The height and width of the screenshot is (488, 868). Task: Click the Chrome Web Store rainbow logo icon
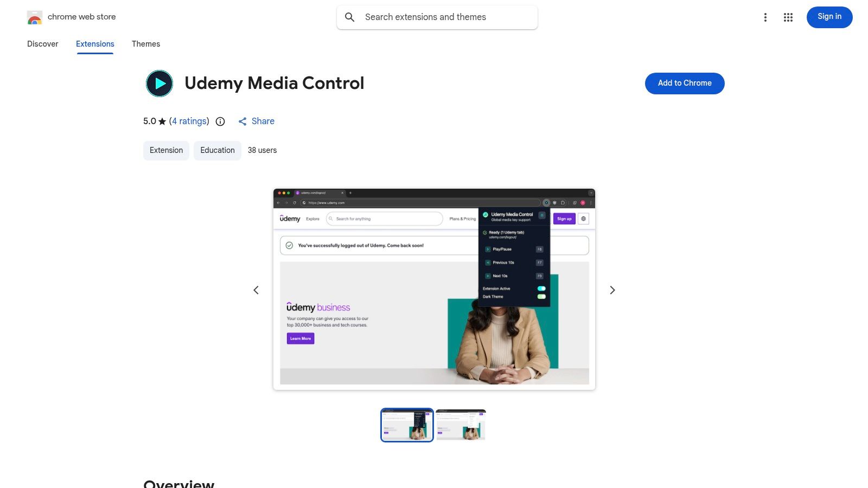coord(35,17)
